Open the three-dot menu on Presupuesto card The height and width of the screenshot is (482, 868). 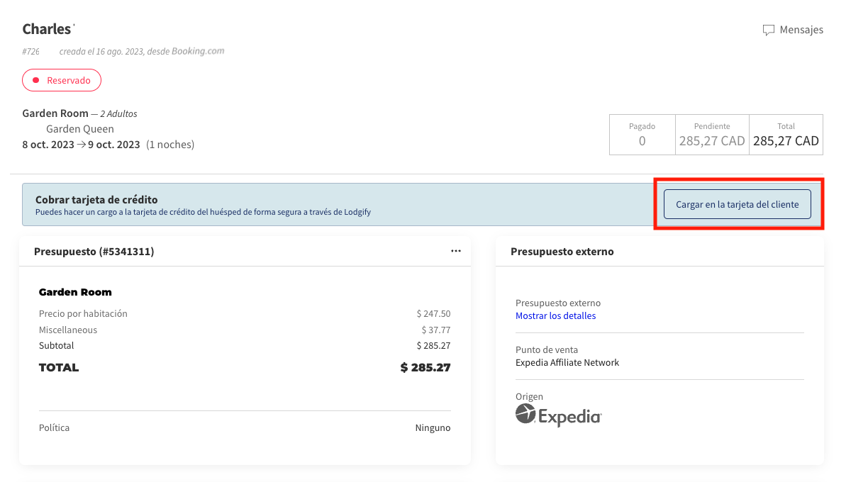coord(456,251)
